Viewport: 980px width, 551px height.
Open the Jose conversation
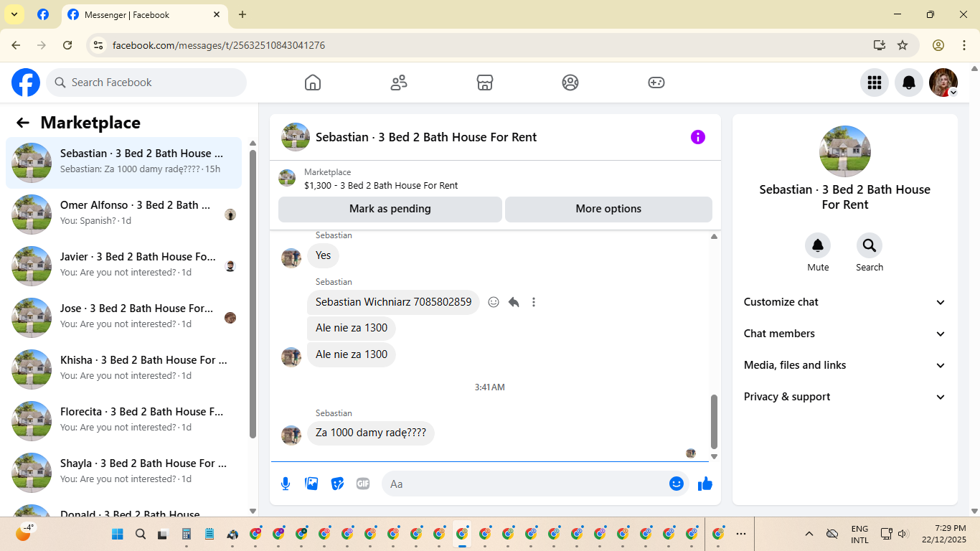123,318
